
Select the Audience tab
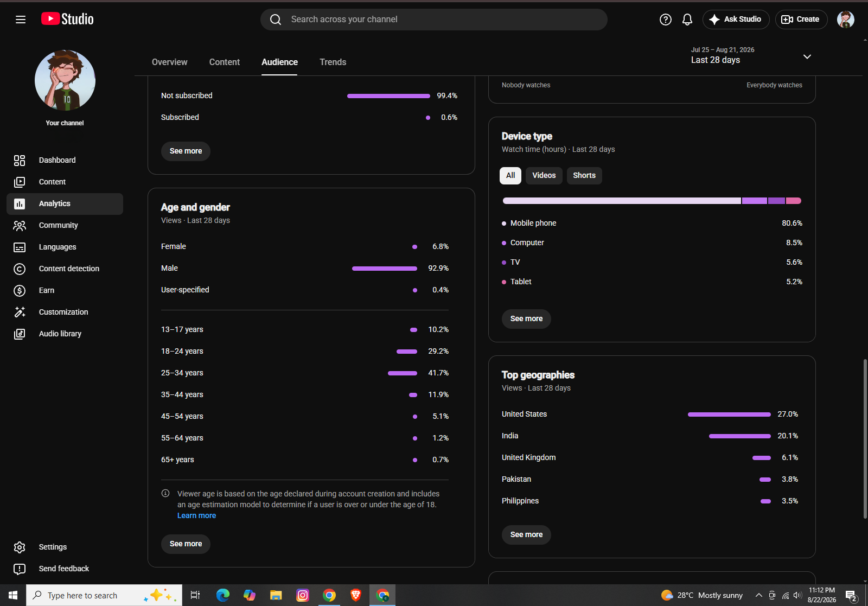click(279, 62)
